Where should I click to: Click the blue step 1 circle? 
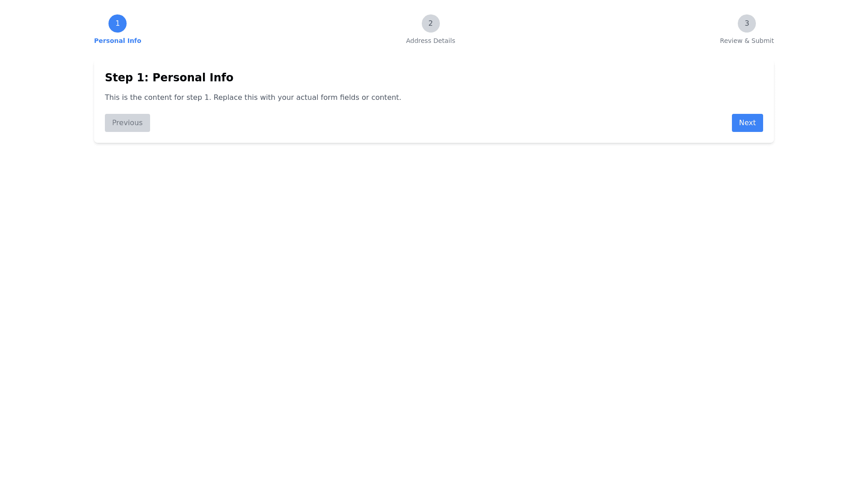click(x=118, y=23)
